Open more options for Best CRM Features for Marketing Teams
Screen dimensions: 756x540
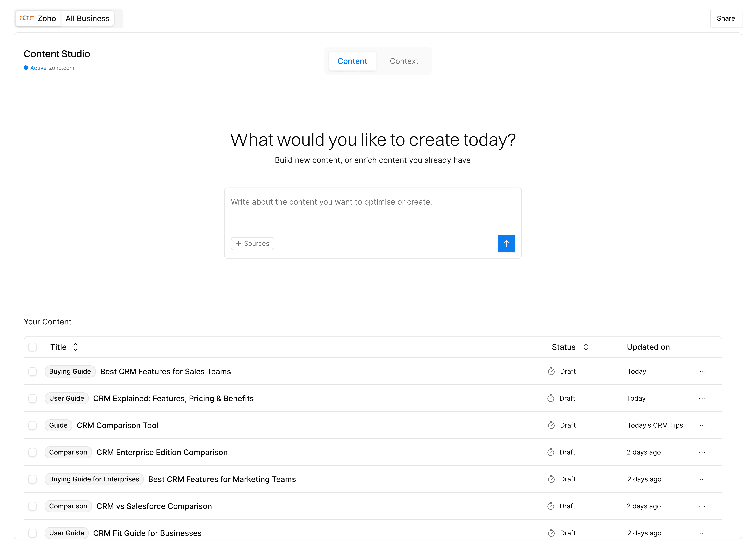(702, 479)
